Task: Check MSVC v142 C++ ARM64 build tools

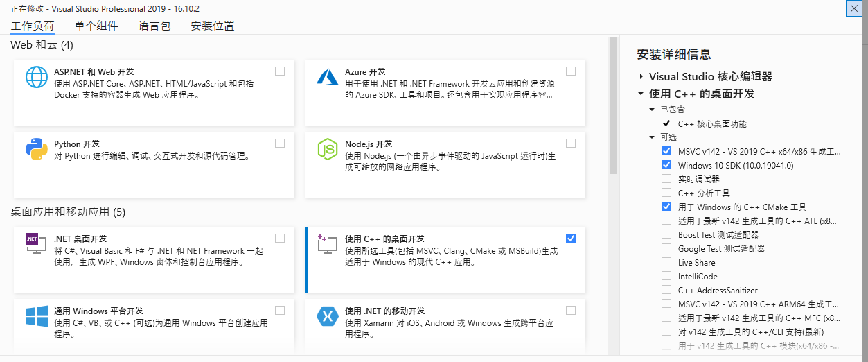Action: (x=666, y=304)
